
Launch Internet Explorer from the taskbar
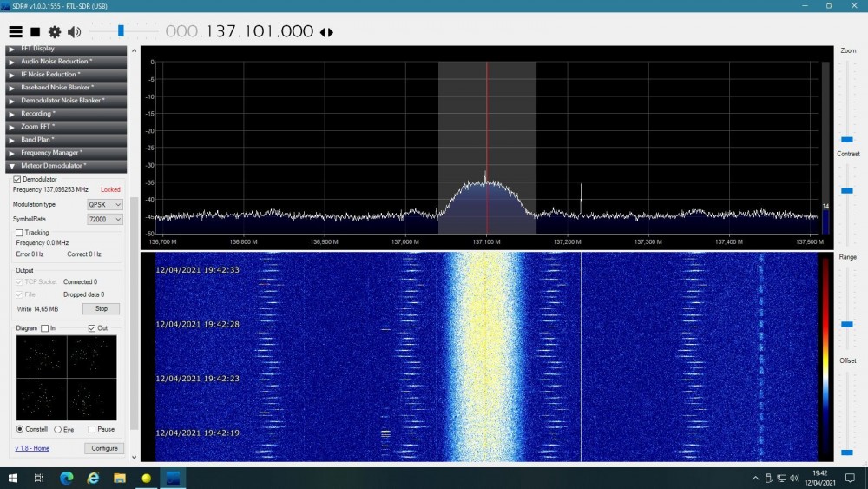click(93, 478)
